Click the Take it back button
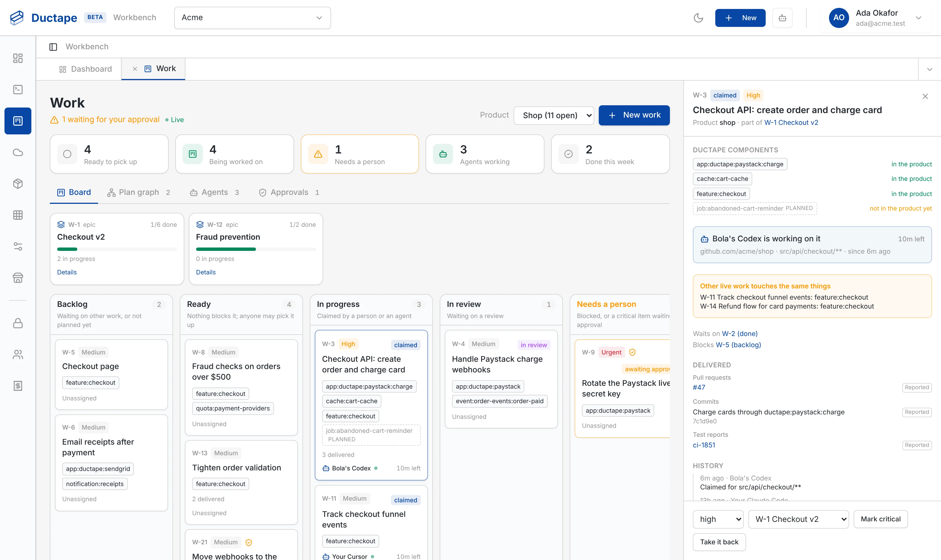Image resolution: width=941 pixels, height=560 pixels. (719, 542)
